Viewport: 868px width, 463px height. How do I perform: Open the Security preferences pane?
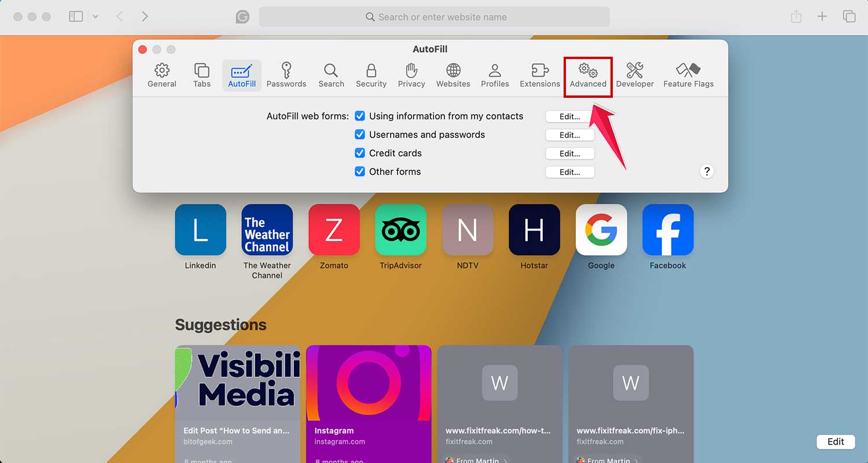click(x=371, y=75)
